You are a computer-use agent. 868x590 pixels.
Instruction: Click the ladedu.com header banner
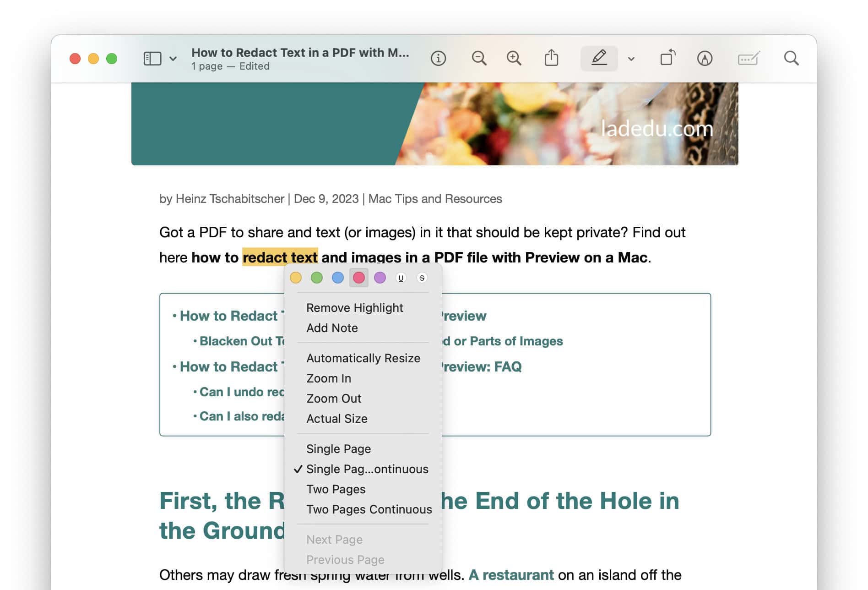coord(434,124)
